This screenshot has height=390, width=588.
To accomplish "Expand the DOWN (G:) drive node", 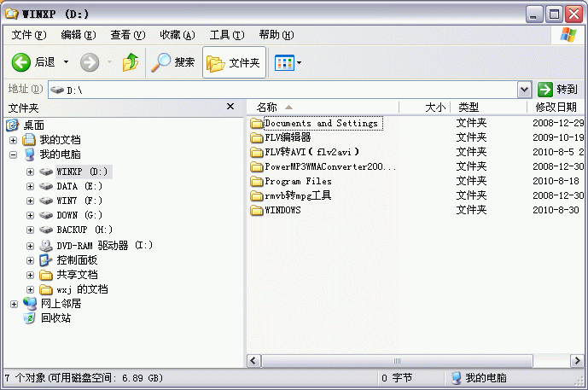I will coord(31,215).
